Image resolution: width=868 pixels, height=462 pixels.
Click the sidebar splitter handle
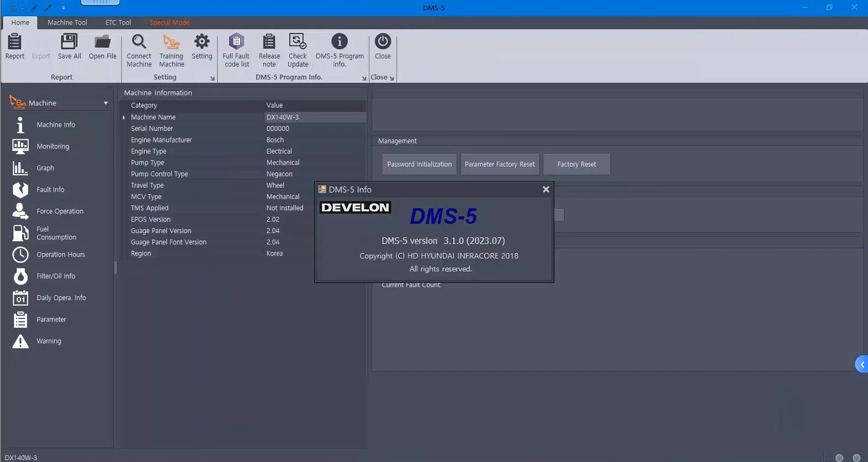116,267
